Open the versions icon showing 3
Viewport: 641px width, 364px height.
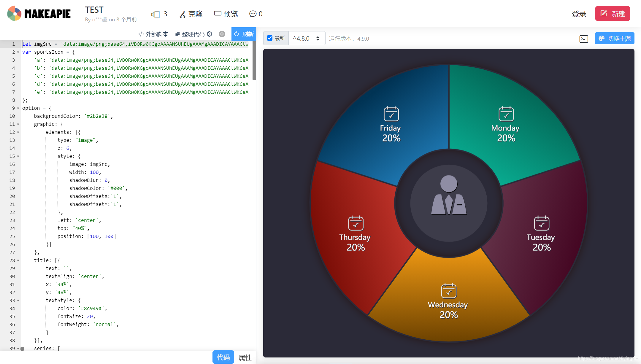pos(159,14)
